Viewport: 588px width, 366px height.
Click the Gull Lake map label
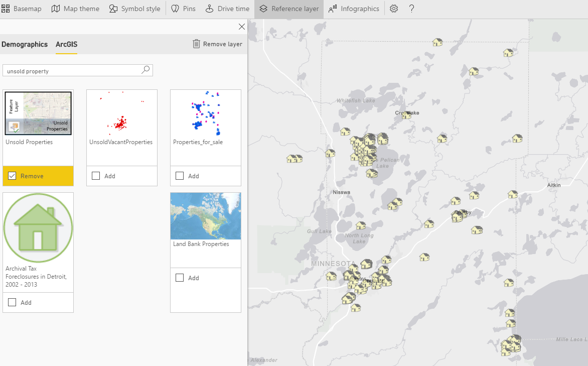click(x=319, y=231)
